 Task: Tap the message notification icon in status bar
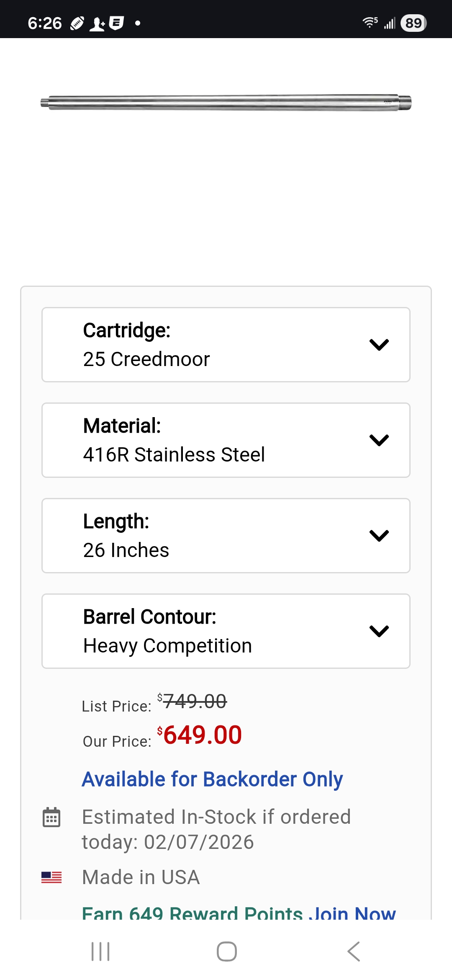pos(116,23)
